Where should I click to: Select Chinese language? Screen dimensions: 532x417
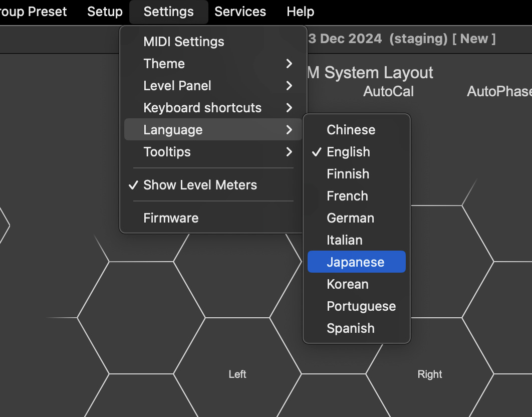pyautogui.click(x=351, y=130)
